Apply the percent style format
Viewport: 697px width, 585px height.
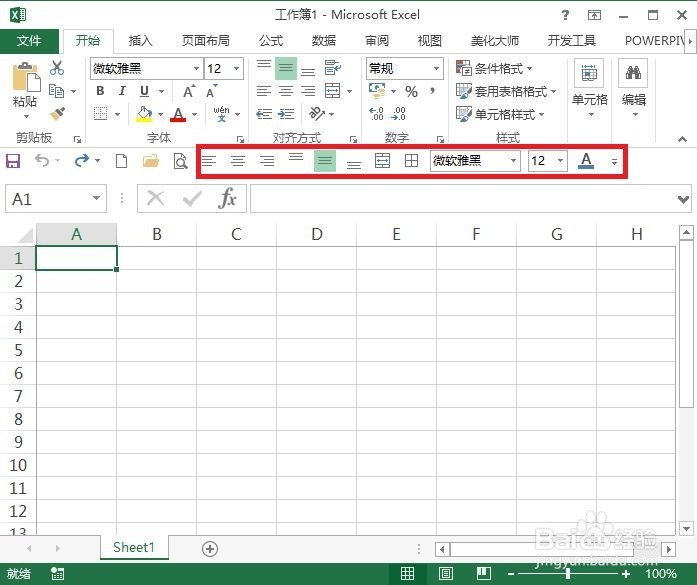pyautogui.click(x=411, y=92)
